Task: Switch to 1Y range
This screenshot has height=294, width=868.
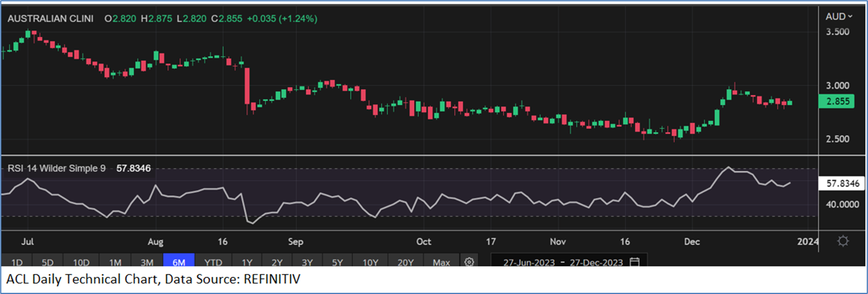Action: 247,262
